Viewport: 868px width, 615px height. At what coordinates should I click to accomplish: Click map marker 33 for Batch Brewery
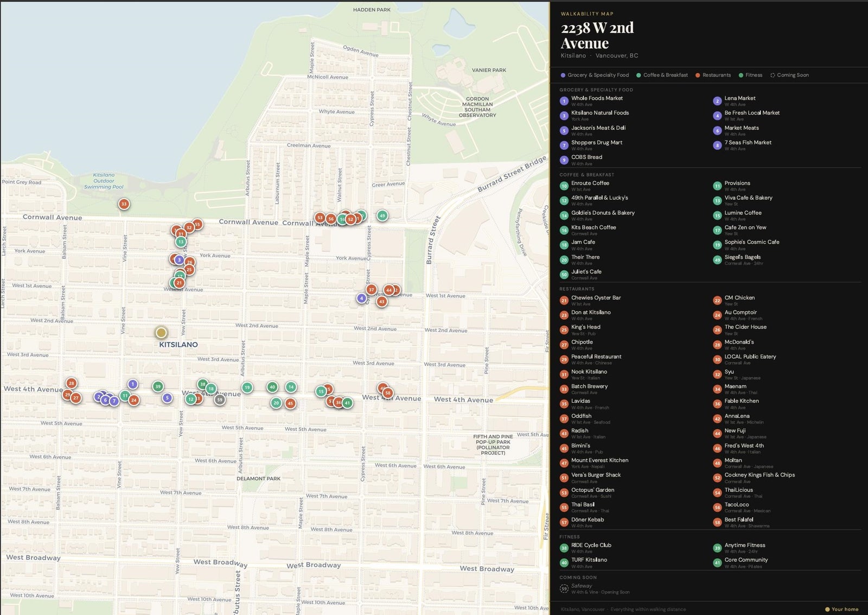pyautogui.click(x=124, y=204)
